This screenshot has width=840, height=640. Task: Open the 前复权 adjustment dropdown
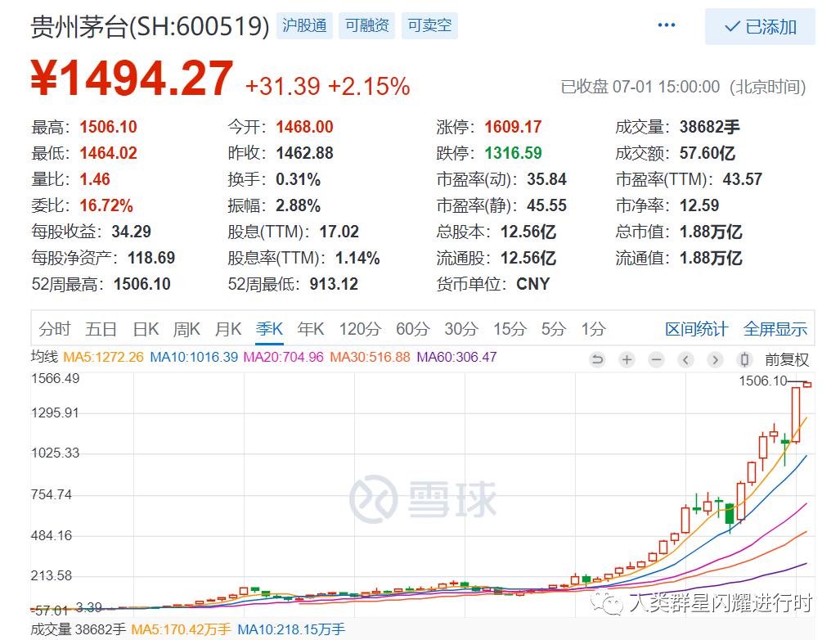[x=787, y=359]
